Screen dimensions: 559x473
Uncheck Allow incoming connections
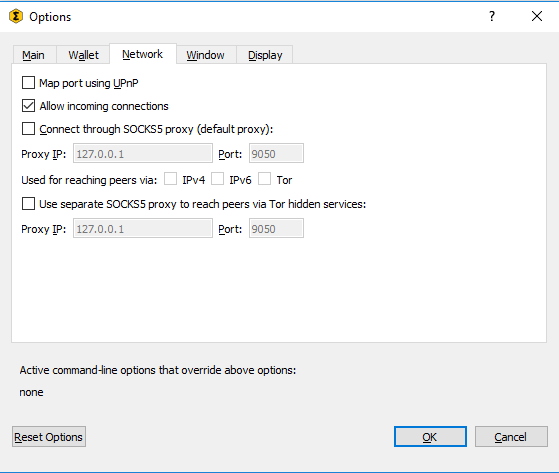tap(29, 106)
